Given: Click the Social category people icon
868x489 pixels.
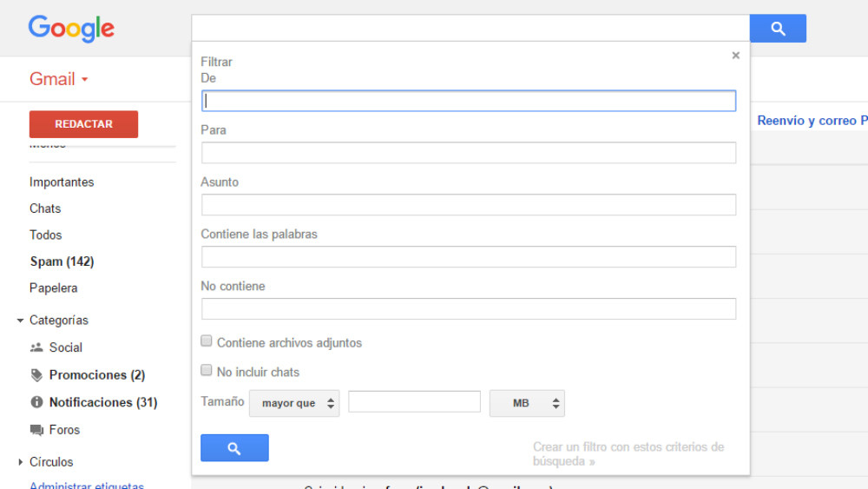Looking at the screenshot, I should (x=36, y=347).
